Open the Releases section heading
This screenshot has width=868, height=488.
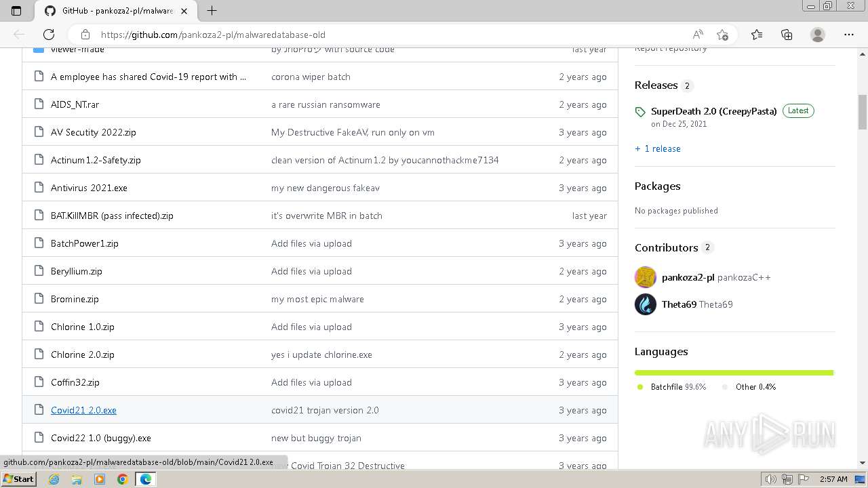coord(656,85)
